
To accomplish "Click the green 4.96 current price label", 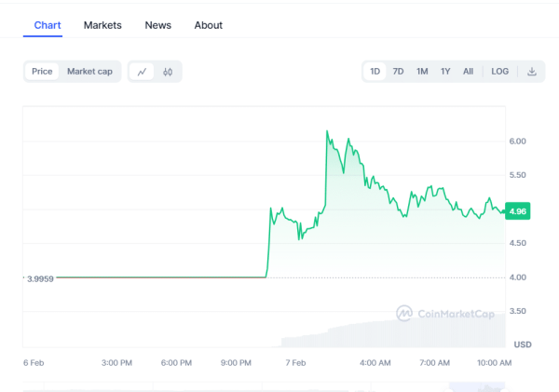I will point(518,211).
